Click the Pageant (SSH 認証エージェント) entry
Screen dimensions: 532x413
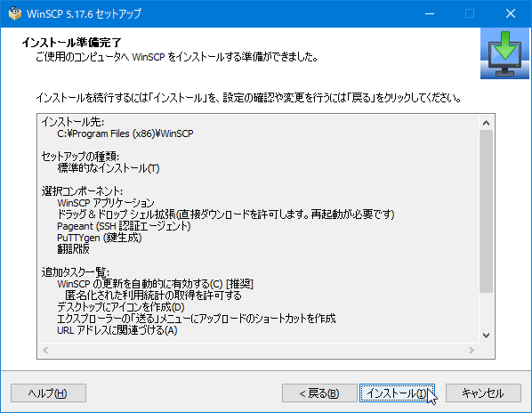coord(124,226)
